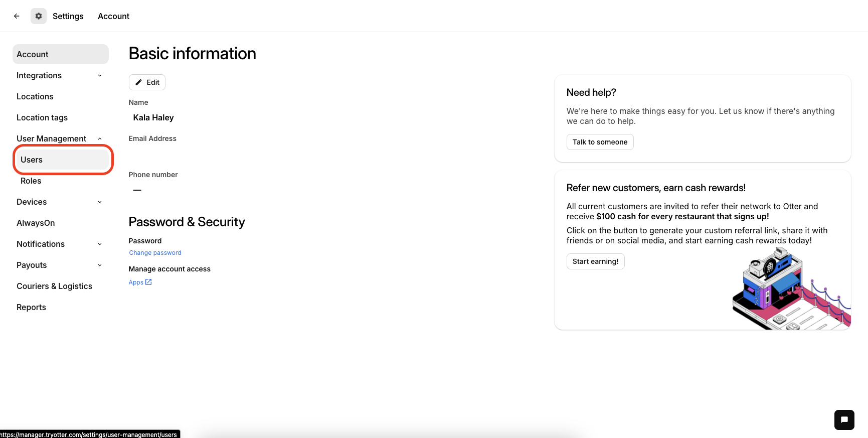
Task: Open the chat support bubble icon
Action: click(844, 420)
